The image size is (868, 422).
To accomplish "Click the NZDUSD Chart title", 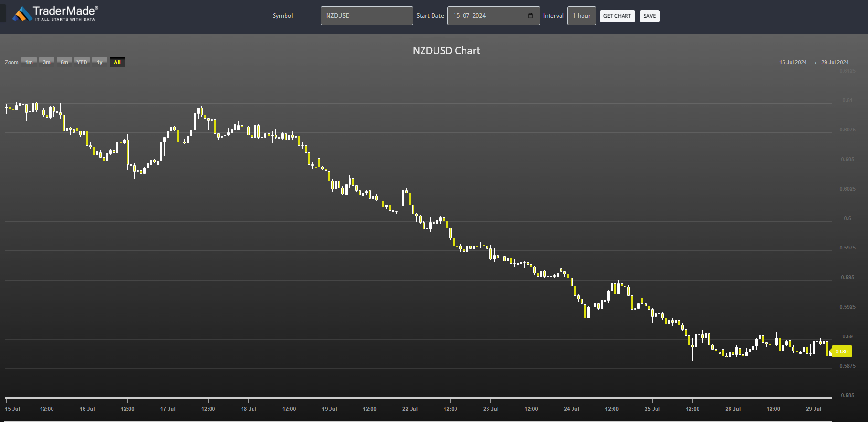I will click(x=446, y=51).
